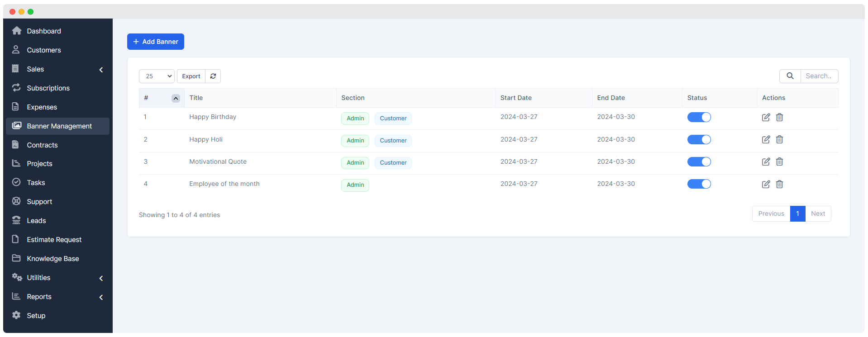
Task: Delete the Happy Holi banner
Action: tap(779, 139)
